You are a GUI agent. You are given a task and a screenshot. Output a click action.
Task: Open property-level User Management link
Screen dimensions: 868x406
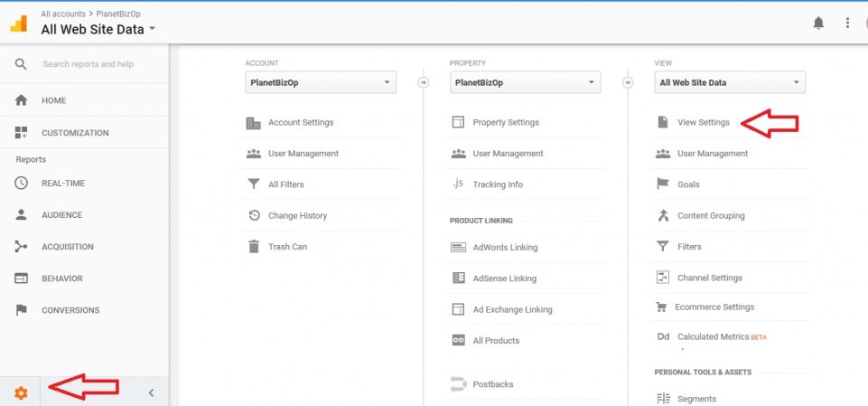click(509, 154)
